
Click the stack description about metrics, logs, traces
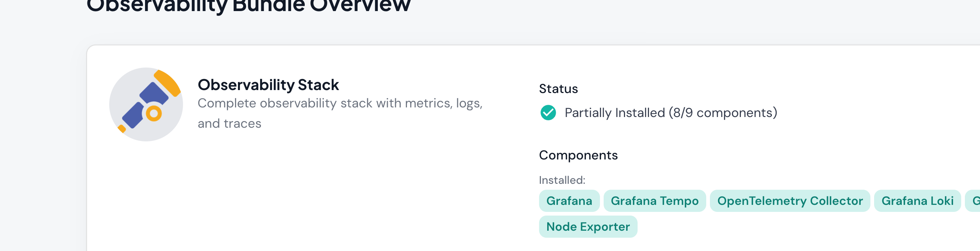coord(340,113)
